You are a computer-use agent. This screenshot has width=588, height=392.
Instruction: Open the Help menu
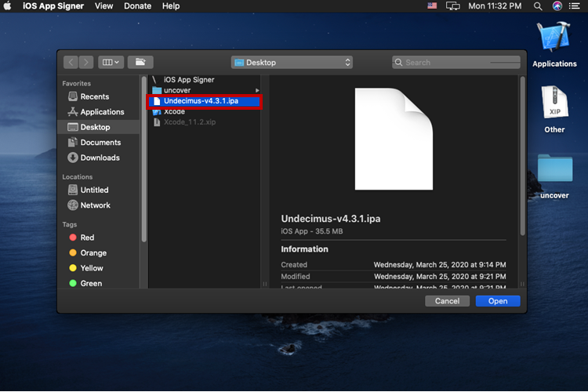pyautogui.click(x=171, y=6)
